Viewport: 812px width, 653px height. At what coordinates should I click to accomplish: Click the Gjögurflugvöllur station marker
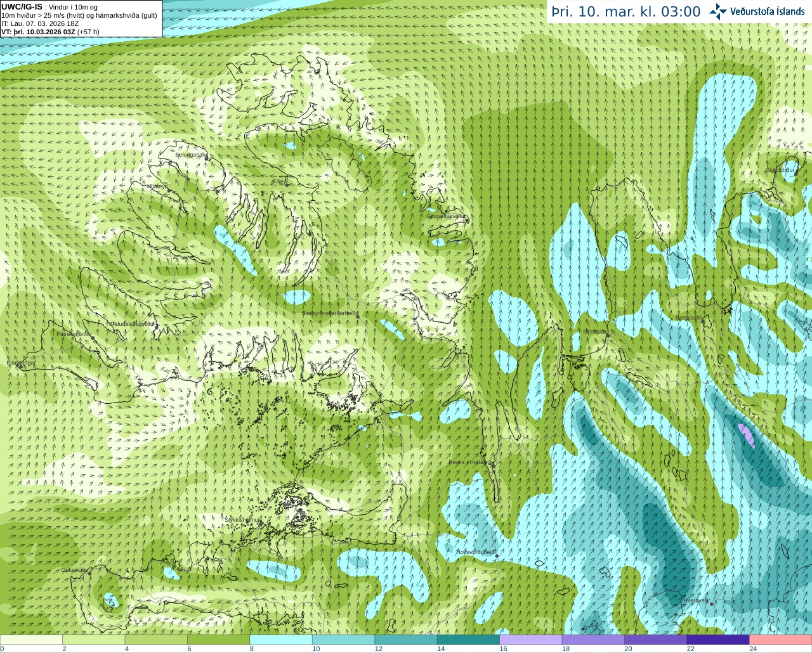click(467, 219)
